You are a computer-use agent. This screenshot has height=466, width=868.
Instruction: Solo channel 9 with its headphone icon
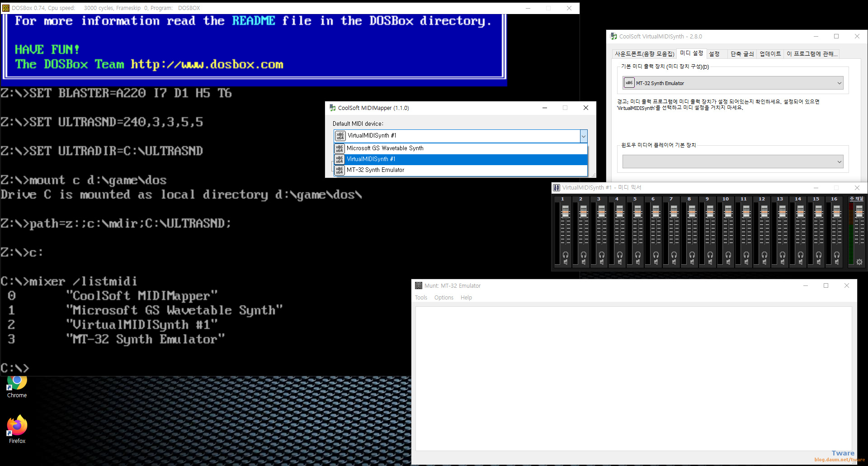[710, 255]
